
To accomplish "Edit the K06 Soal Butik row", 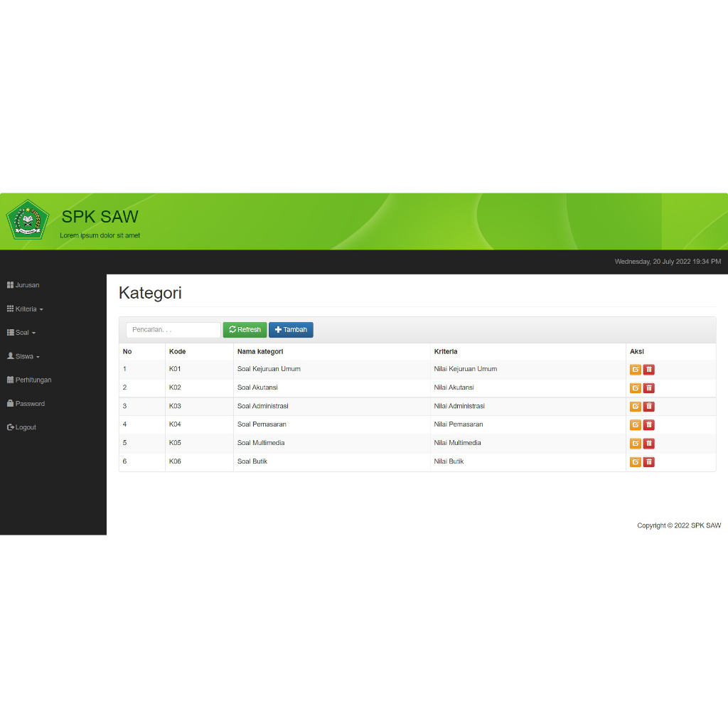I will 635,462.
